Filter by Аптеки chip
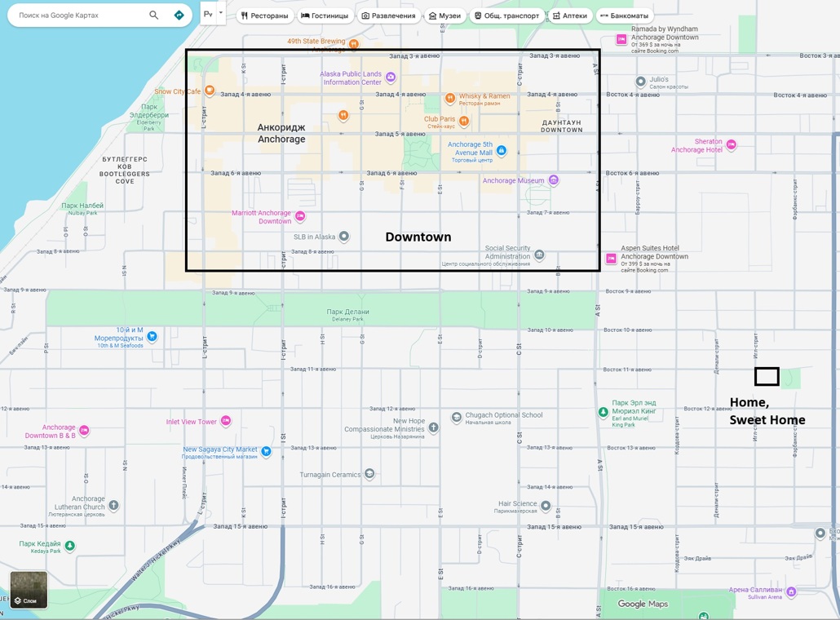The width and height of the screenshot is (840, 620). point(570,15)
